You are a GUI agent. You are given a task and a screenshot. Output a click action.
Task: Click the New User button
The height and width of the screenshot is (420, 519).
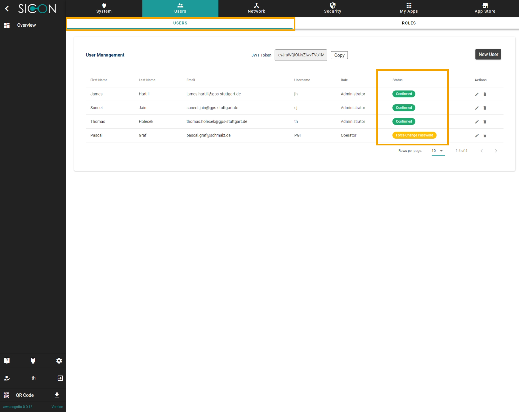[x=488, y=54]
